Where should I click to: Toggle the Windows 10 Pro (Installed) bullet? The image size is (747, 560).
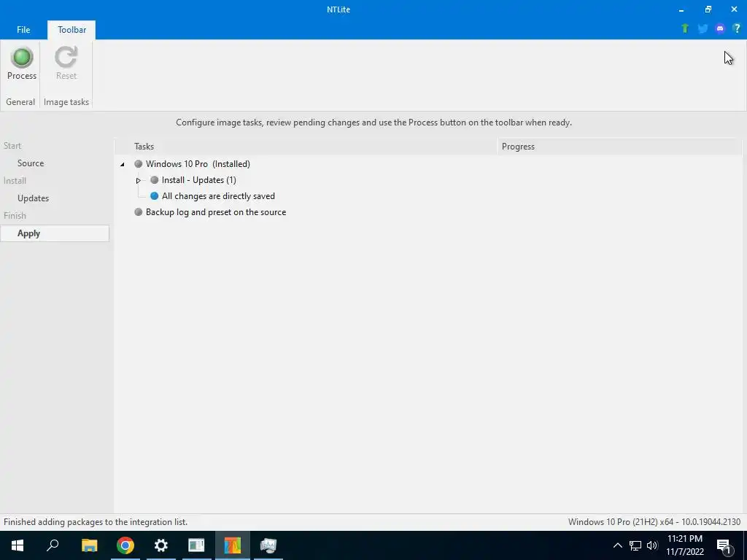(x=138, y=164)
